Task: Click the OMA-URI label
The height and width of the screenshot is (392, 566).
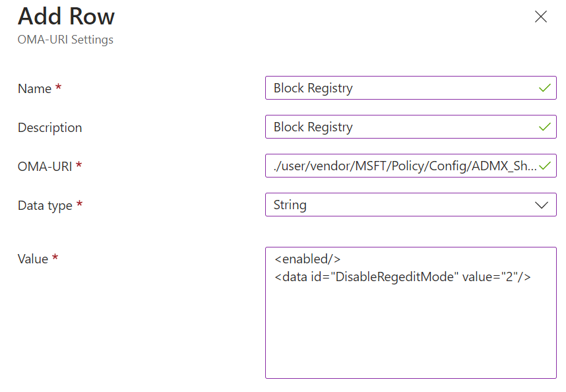Action: coord(46,166)
